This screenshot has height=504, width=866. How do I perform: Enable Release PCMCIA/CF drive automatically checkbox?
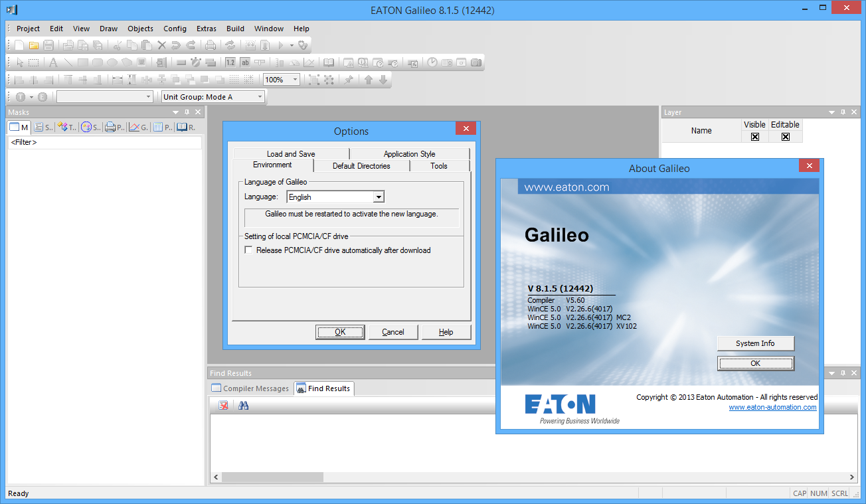click(x=248, y=250)
